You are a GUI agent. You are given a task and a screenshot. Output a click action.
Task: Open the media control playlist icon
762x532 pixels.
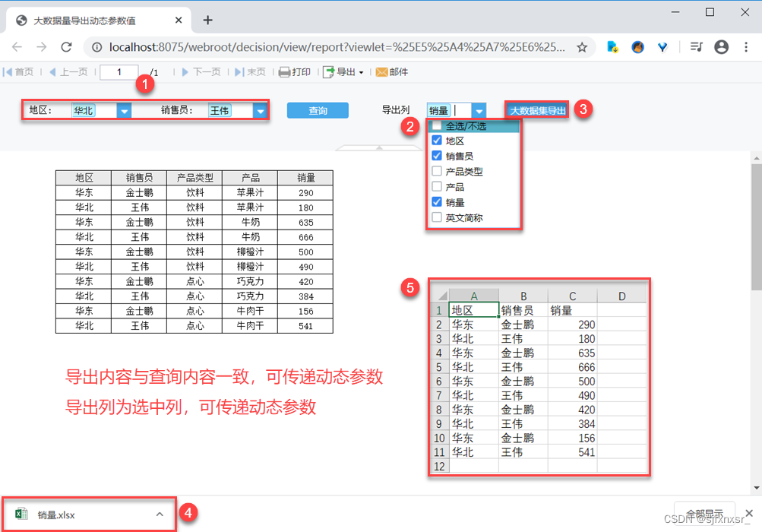pyautogui.click(x=697, y=46)
